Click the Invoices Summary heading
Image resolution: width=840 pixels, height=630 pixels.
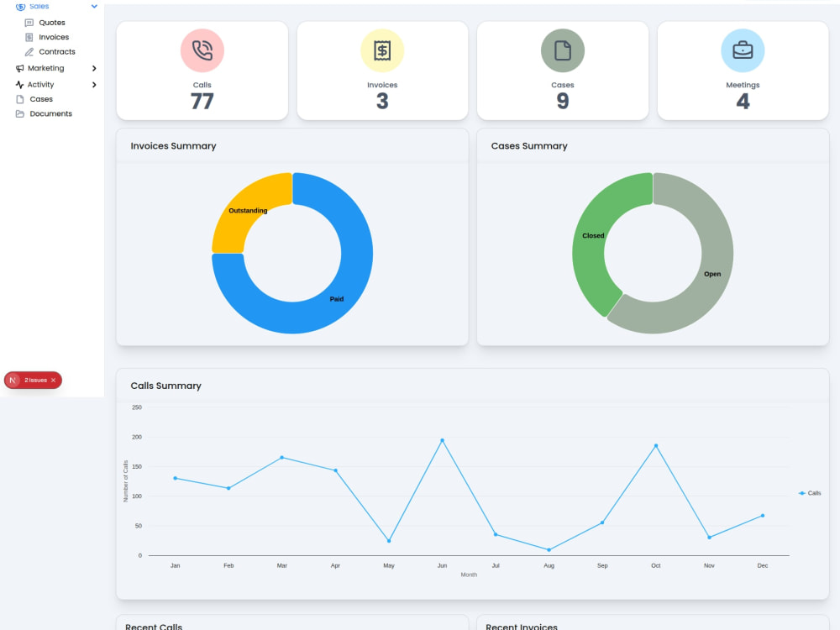pyautogui.click(x=173, y=145)
